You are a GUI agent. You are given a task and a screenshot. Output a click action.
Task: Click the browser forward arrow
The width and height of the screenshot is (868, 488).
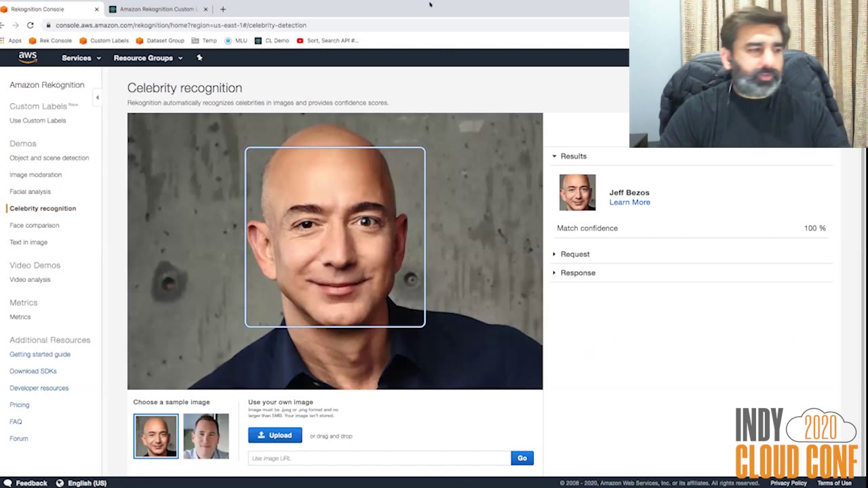pos(15,25)
